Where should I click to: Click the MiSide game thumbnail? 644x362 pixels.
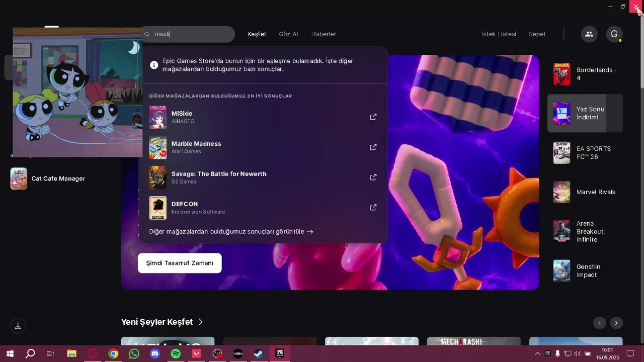158,117
